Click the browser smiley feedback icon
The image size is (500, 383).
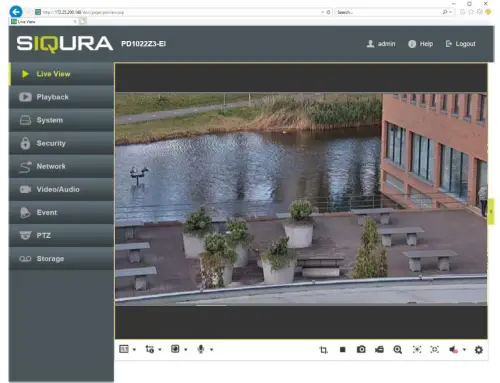point(488,12)
